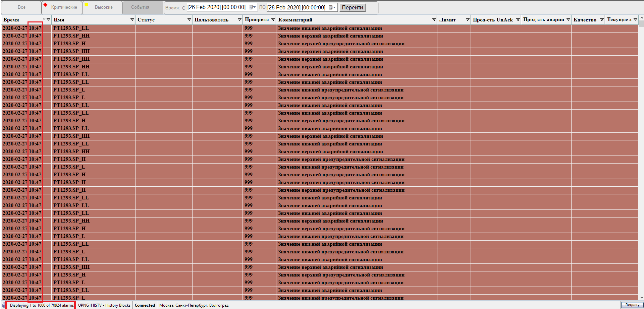Click the Статус column filter icon
The width and height of the screenshot is (644, 309).
tap(189, 20)
